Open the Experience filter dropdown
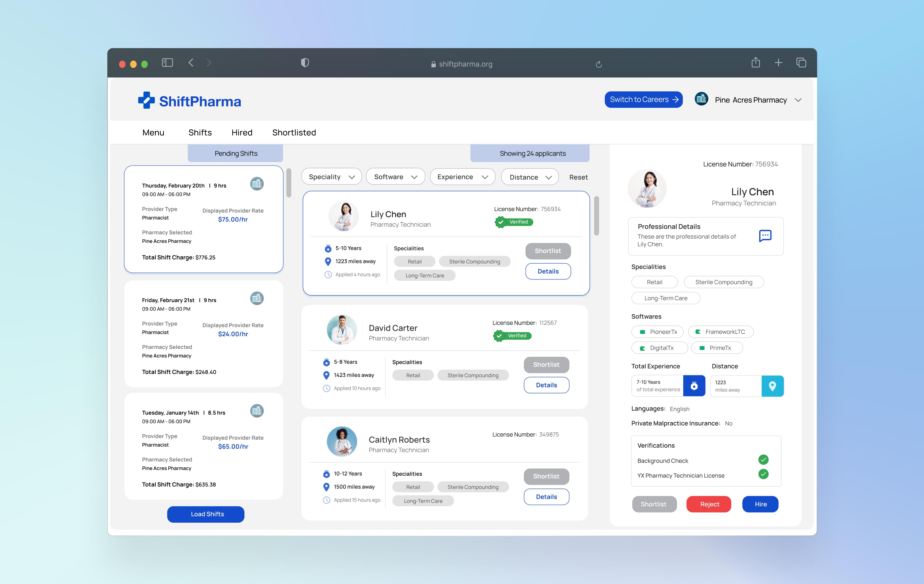This screenshot has width=924, height=584. tap(462, 177)
